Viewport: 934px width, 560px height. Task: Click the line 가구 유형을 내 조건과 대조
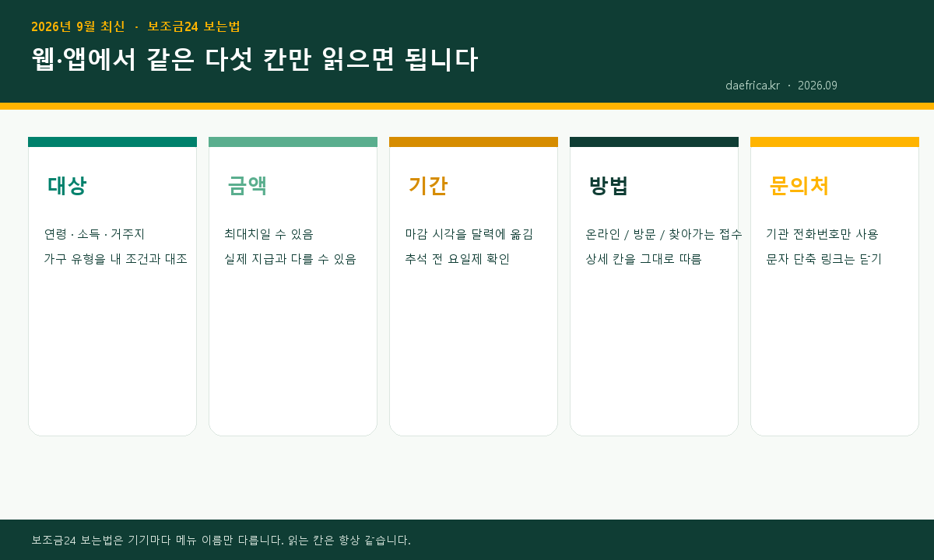pyautogui.click(x=115, y=259)
